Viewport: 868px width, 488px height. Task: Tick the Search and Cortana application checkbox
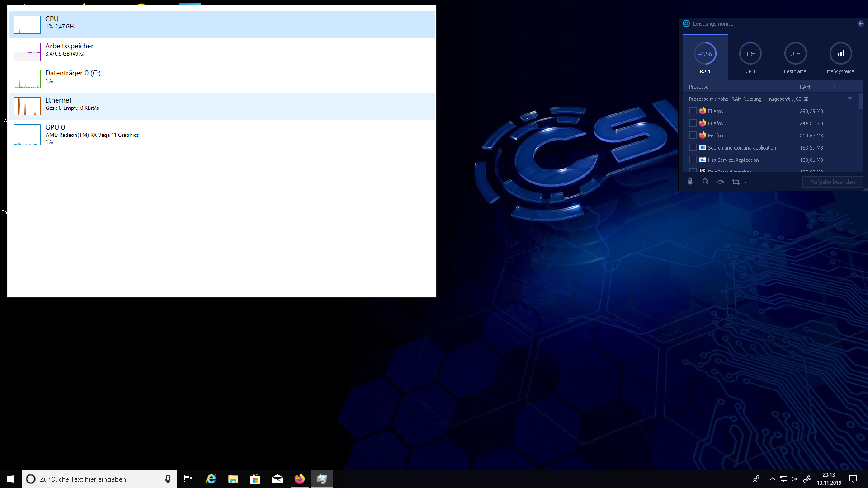click(x=693, y=147)
